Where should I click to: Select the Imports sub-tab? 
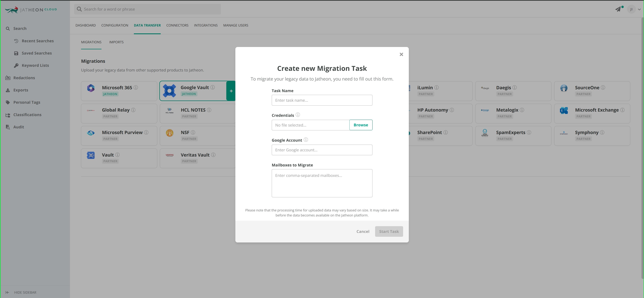116,42
